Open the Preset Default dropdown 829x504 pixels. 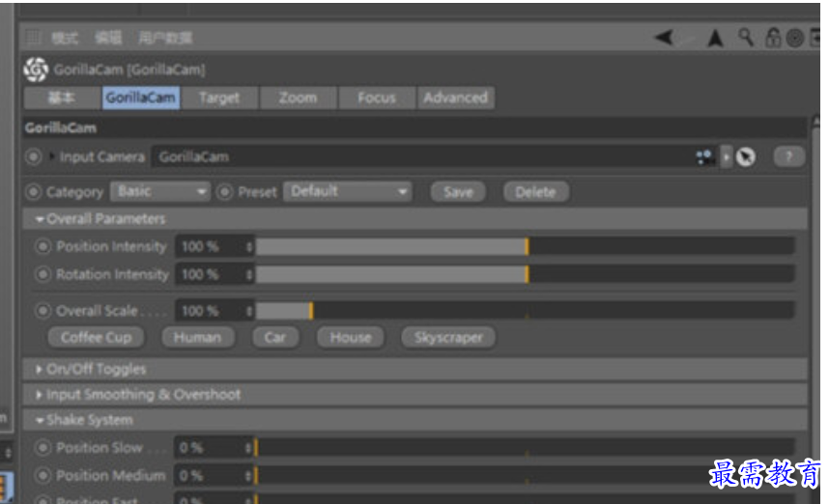[348, 192]
